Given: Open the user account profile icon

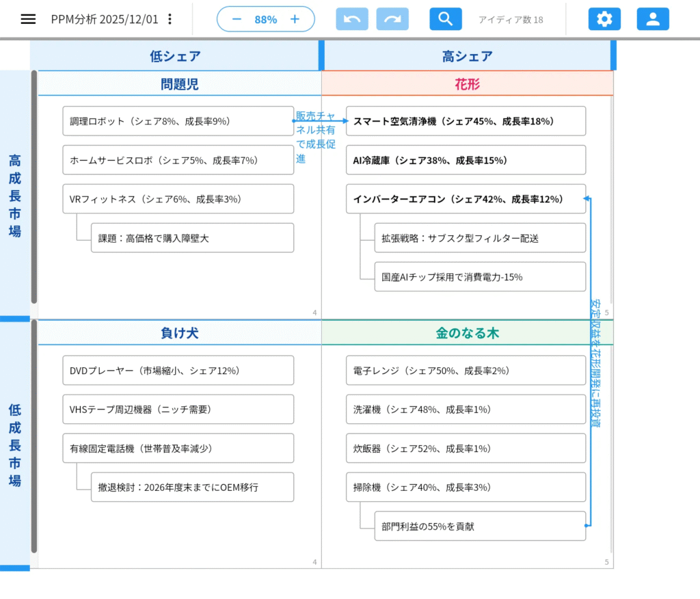Looking at the screenshot, I should pyautogui.click(x=653, y=19).
